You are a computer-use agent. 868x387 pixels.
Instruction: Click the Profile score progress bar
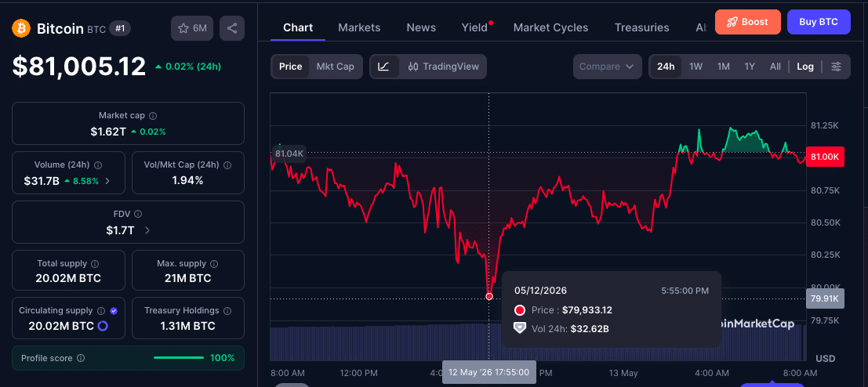click(x=180, y=358)
